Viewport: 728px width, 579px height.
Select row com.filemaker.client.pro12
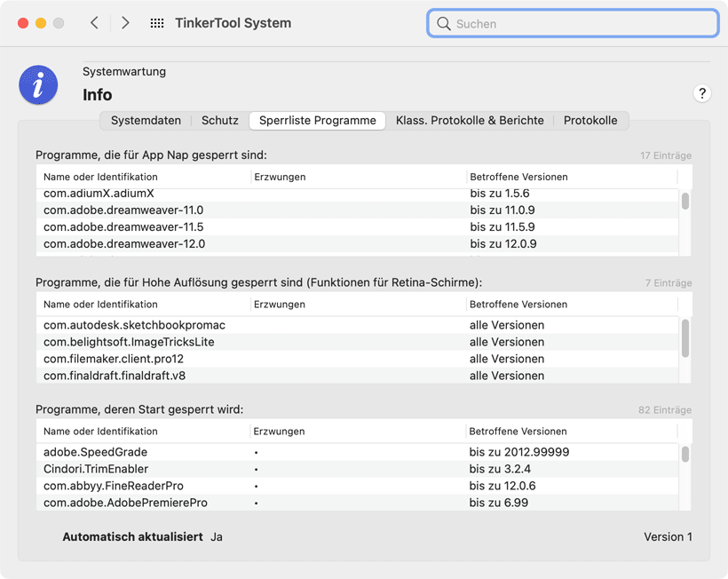[358, 359]
